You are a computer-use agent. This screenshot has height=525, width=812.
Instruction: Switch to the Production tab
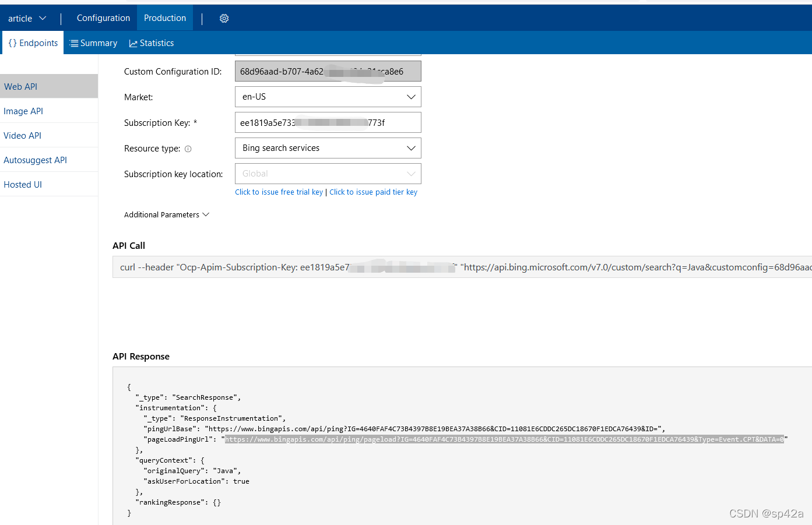pos(165,18)
